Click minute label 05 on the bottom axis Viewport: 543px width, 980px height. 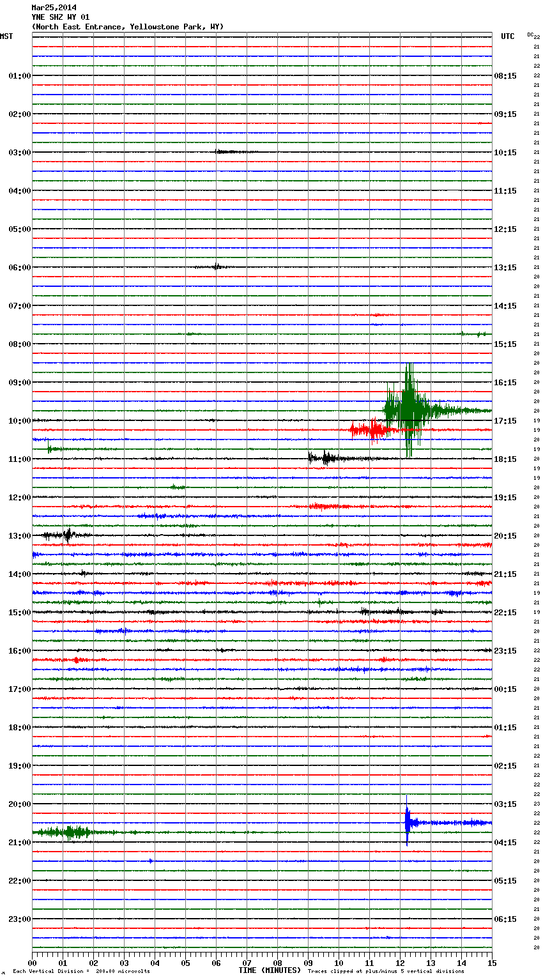[185, 963]
